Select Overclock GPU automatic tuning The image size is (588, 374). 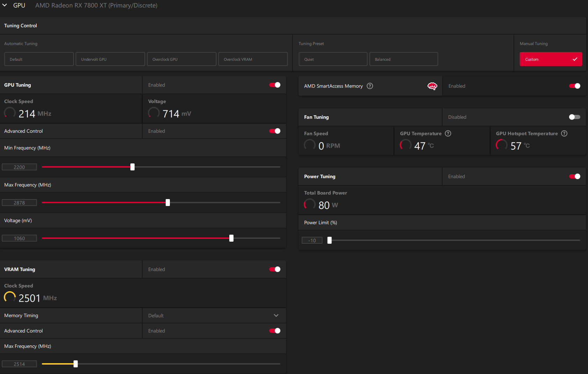pos(181,59)
